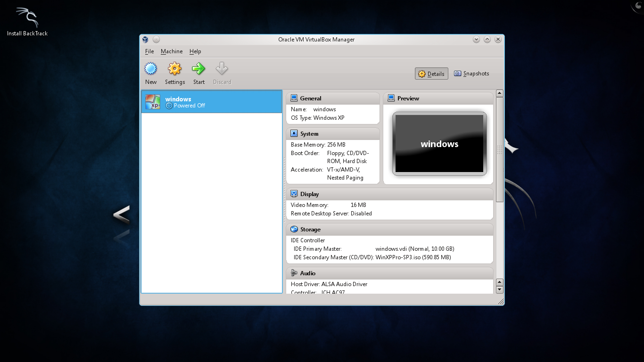Screen dimensions: 644x362
Task: Click the details pane scrollbar thumb
Action: coord(500,149)
